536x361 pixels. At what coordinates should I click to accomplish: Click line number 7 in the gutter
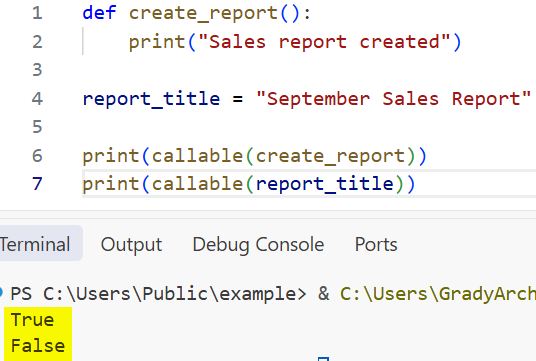coord(37,184)
